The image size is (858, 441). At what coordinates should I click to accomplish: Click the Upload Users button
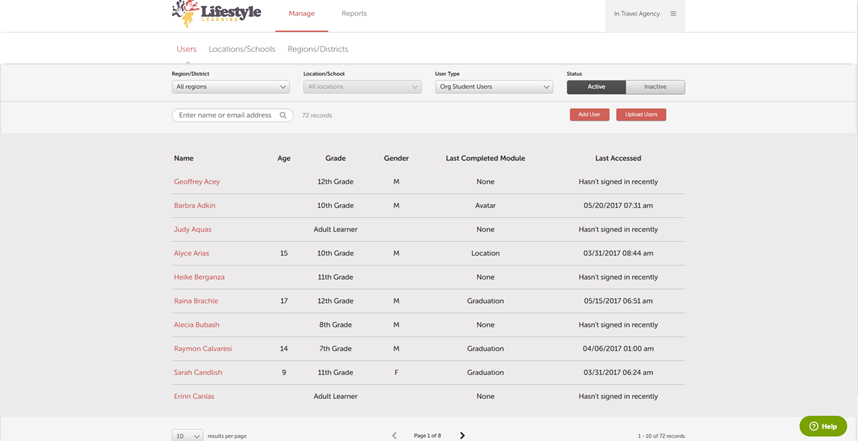click(641, 115)
